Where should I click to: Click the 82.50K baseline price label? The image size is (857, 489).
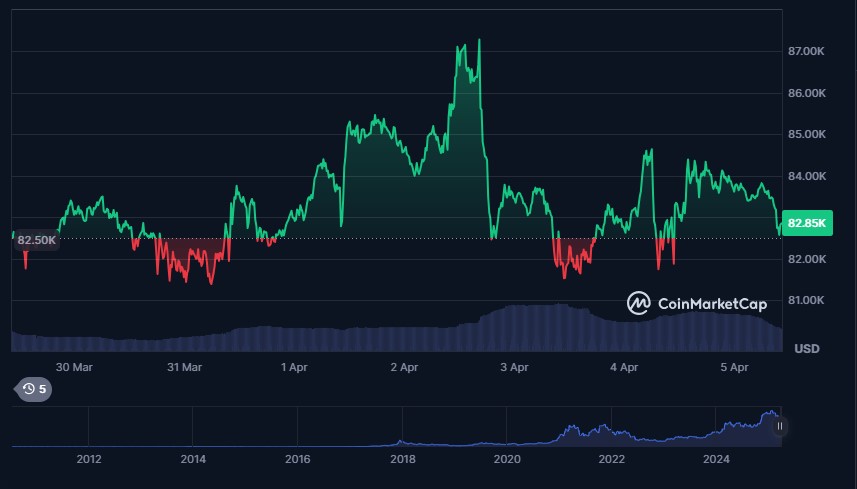click(37, 240)
